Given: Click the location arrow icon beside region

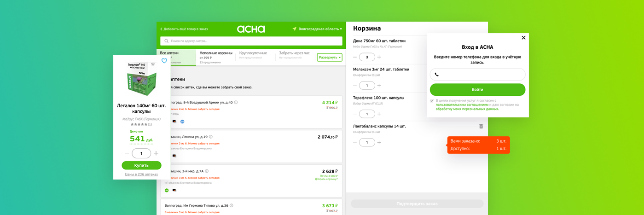Looking at the screenshot, I should coord(295,29).
